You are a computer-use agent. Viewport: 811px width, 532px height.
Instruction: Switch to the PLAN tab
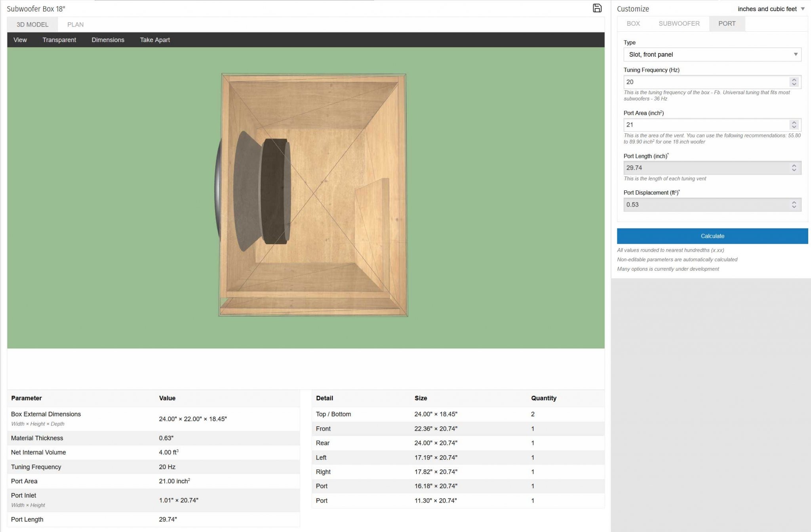(x=75, y=25)
